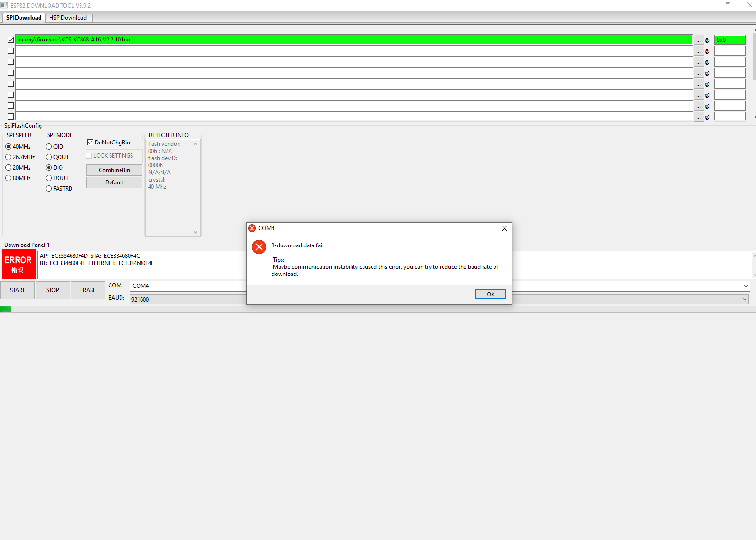Click the CombineBin button
756x540 pixels.
[x=114, y=170]
